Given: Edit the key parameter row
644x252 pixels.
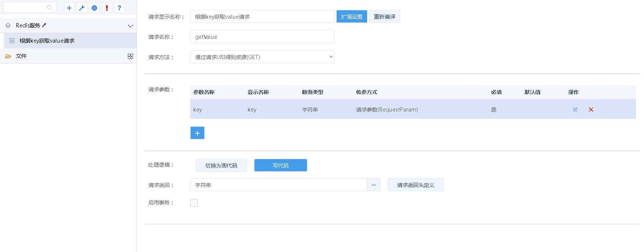Looking at the screenshot, I should tap(575, 110).
